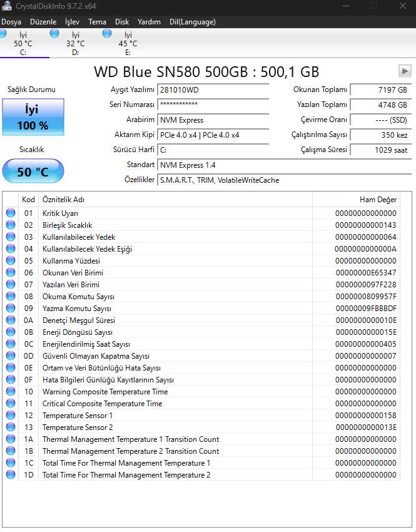The height and width of the screenshot is (532, 416).
Task: Click the Çalışma Süresi value 1029 saat
Action: point(381,150)
